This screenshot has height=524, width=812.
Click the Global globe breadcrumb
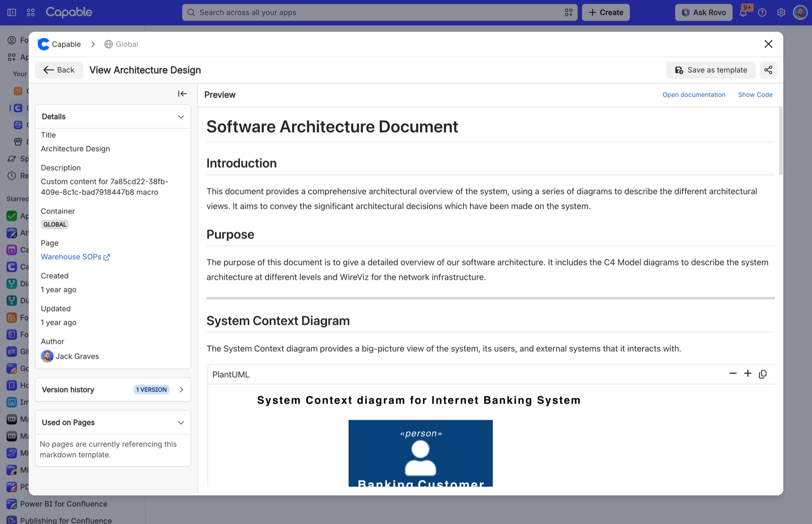point(121,44)
